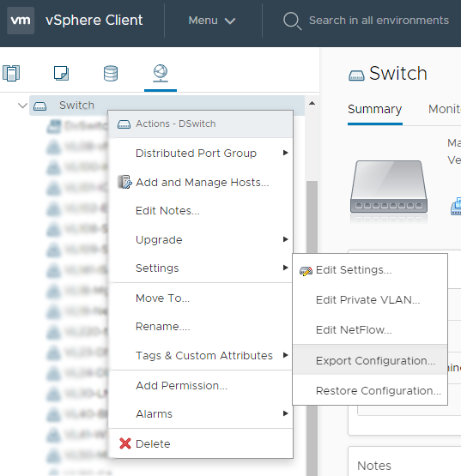Collapse the Switch tree node

click(x=22, y=105)
